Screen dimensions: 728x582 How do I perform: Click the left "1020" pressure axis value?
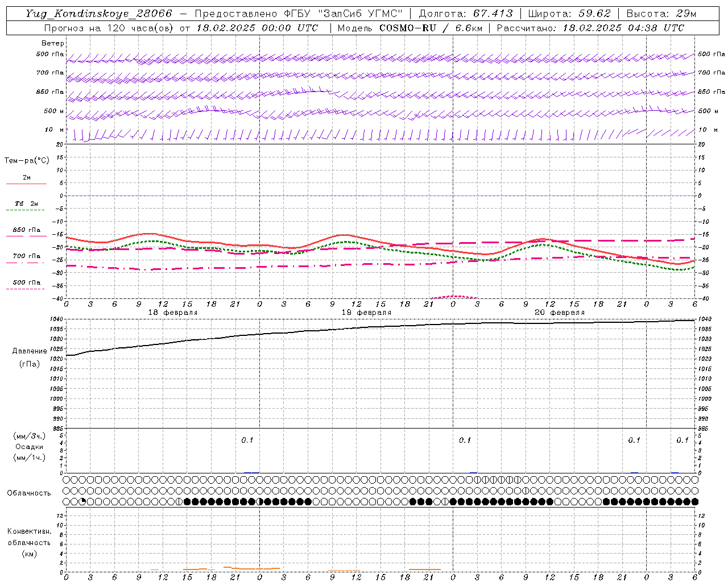click(x=57, y=359)
